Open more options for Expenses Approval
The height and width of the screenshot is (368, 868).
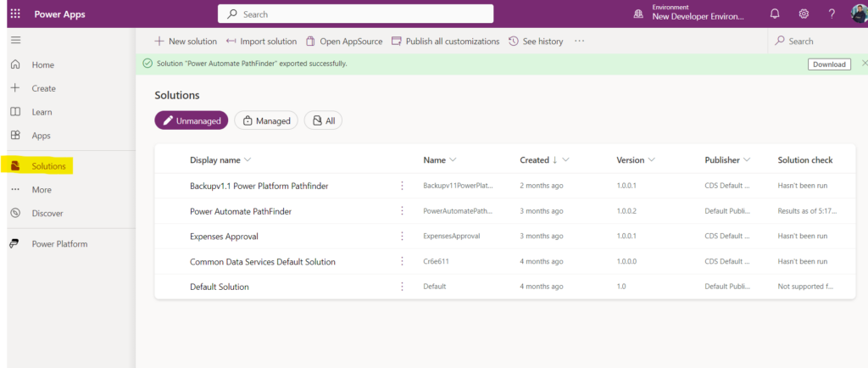coord(402,236)
